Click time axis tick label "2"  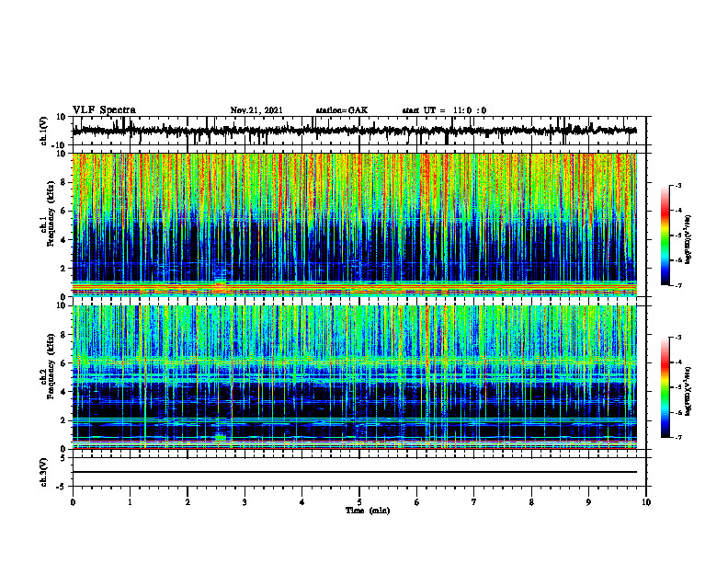coord(188,502)
